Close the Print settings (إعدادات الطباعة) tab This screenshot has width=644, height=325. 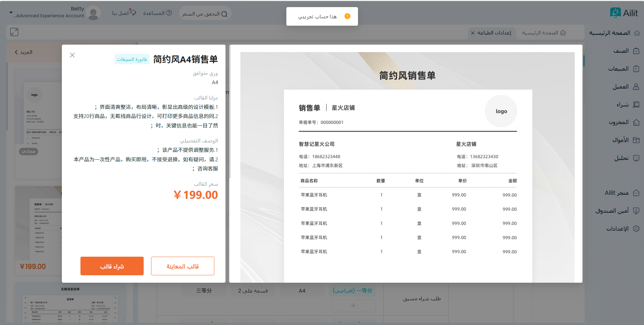(x=473, y=33)
